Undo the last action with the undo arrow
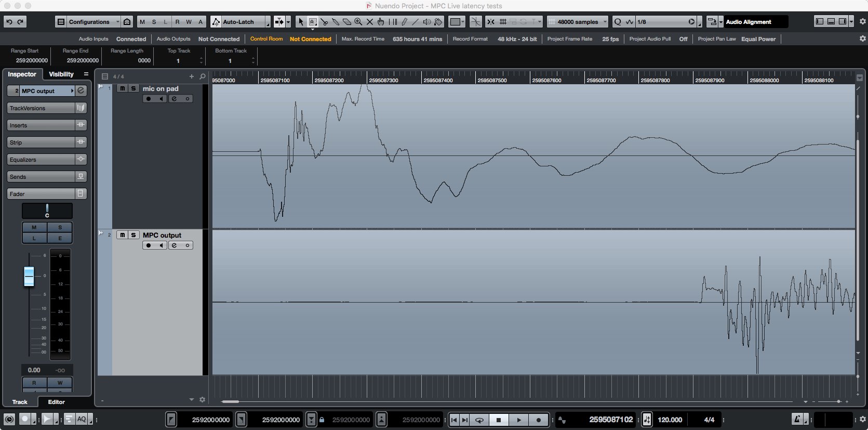868x430 pixels. coord(9,22)
